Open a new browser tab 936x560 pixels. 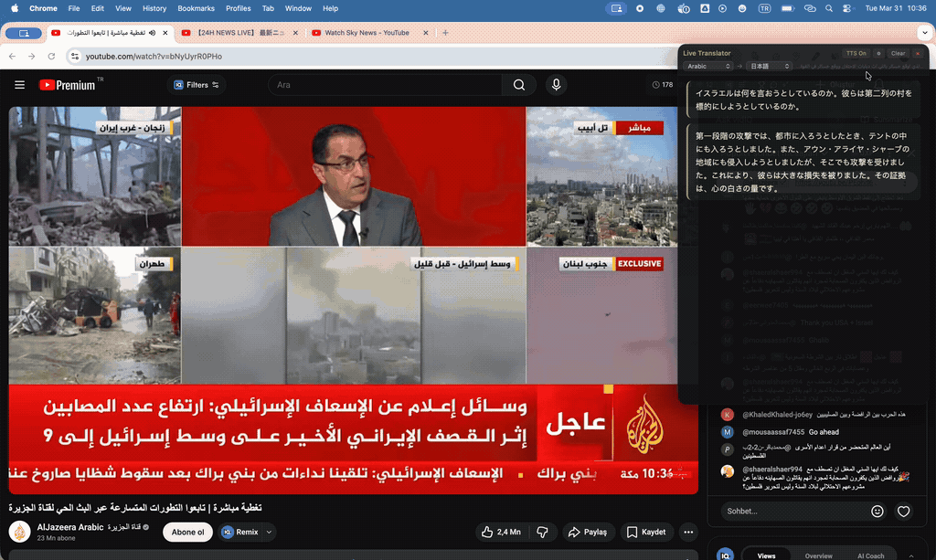coord(445,33)
